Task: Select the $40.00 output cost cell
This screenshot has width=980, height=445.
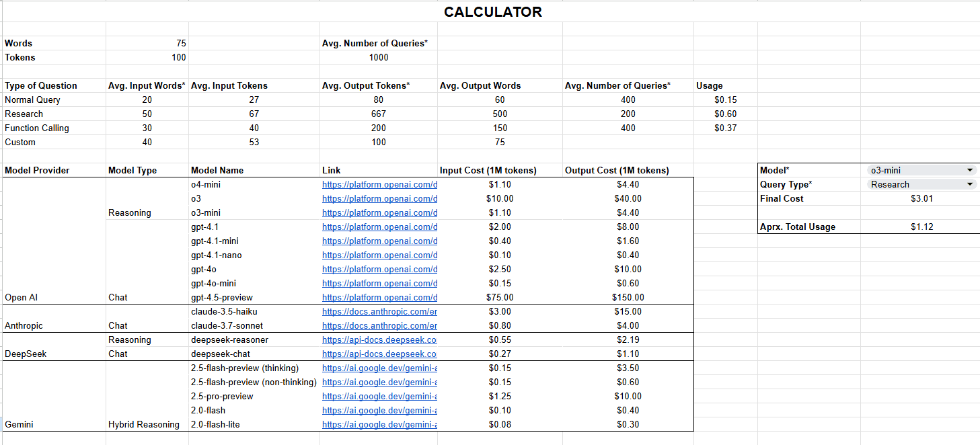Action: [x=628, y=198]
